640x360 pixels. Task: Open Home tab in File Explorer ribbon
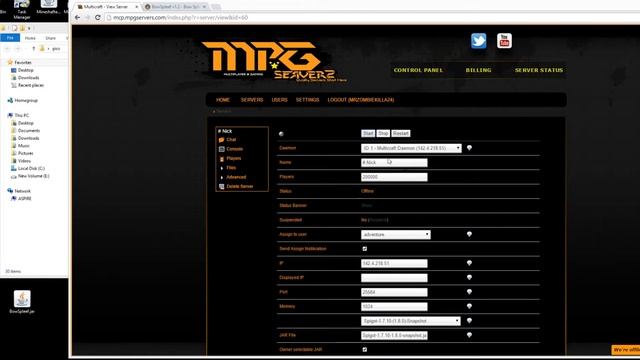point(30,38)
